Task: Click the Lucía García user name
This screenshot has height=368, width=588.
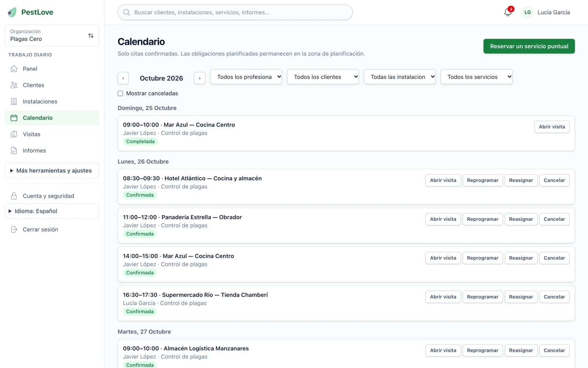Action: [553, 12]
